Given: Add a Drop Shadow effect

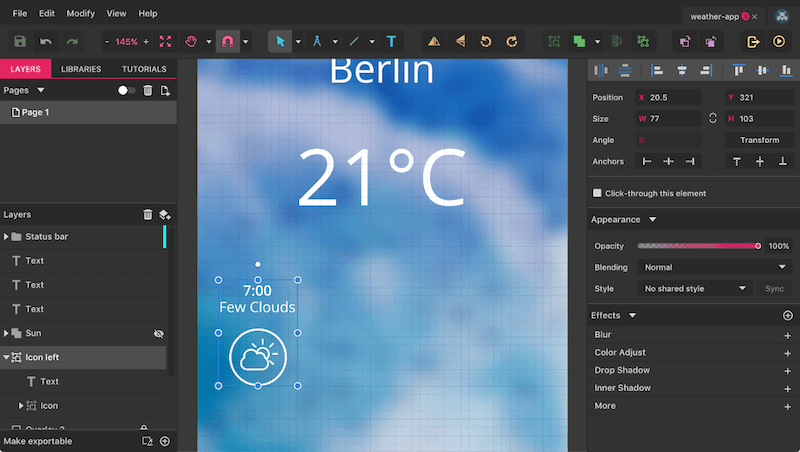Looking at the screenshot, I should tap(787, 370).
